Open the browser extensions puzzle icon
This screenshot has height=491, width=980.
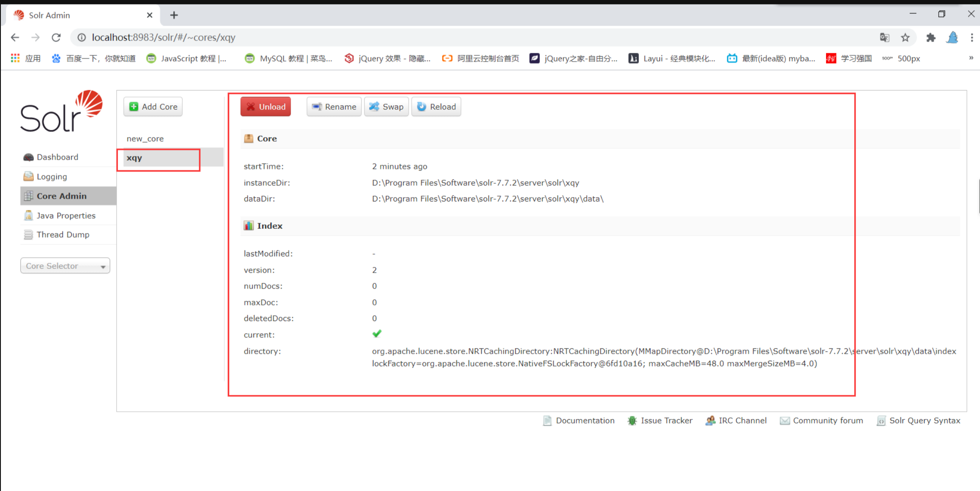tap(930, 38)
